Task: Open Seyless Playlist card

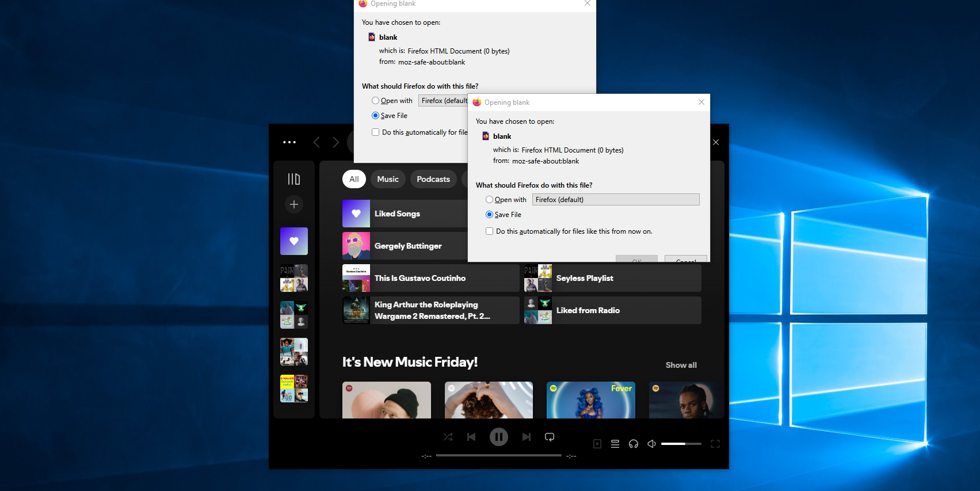Action: pyautogui.click(x=613, y=278)
